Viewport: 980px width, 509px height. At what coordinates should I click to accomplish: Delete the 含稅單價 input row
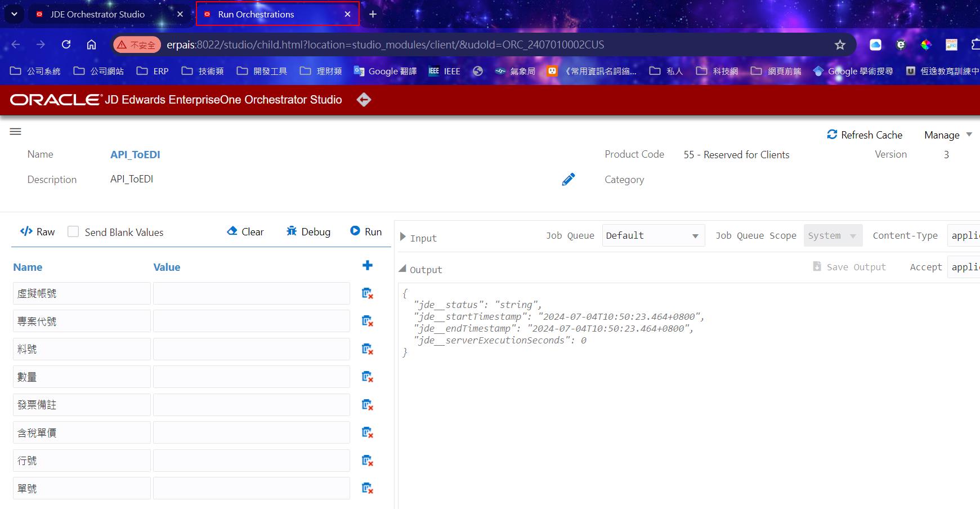[368, 432]
